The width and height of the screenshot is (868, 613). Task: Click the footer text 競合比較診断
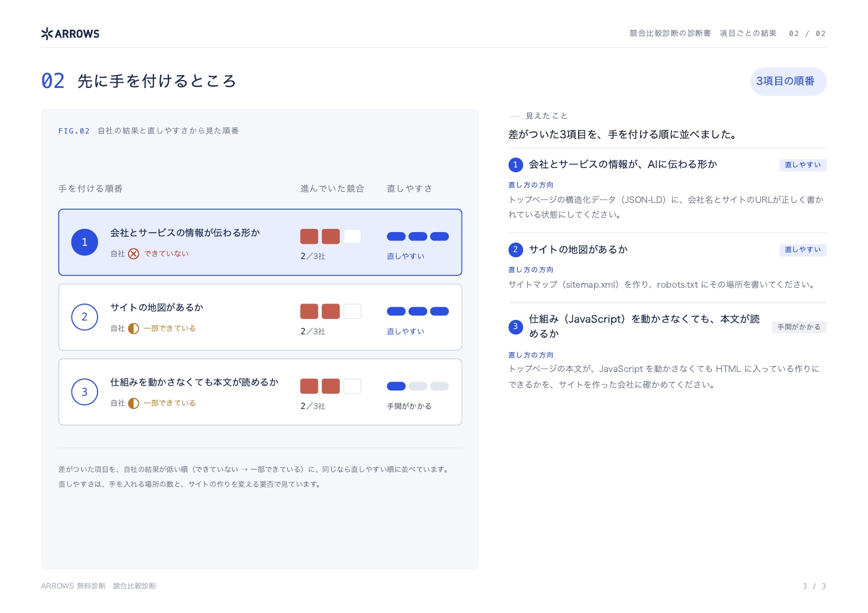pos(135,586)
